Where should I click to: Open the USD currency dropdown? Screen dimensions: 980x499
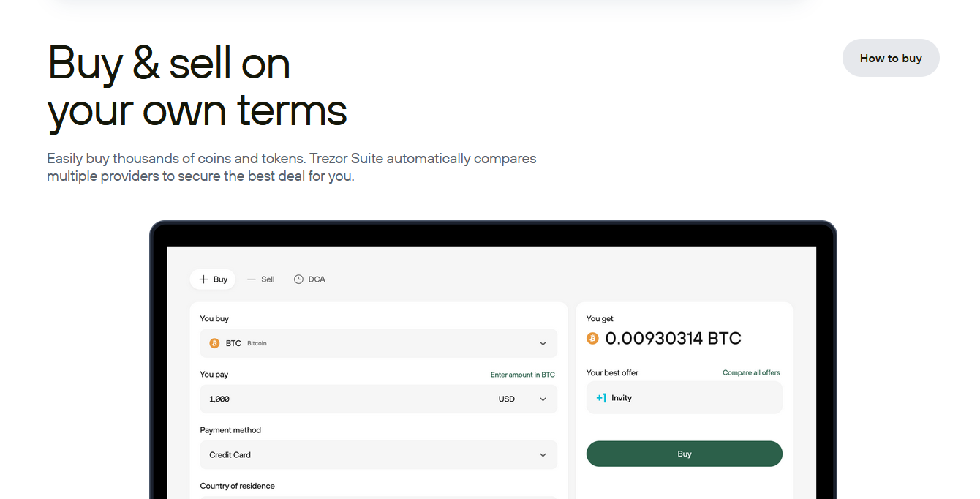pos(522,399)
